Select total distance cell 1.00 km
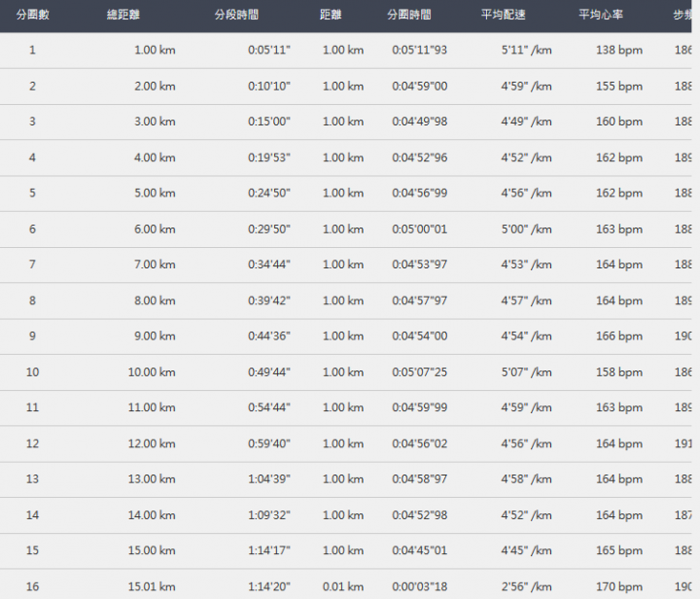Screen dimensions: 700x599 pyautogui.click(x=155, y=50)
